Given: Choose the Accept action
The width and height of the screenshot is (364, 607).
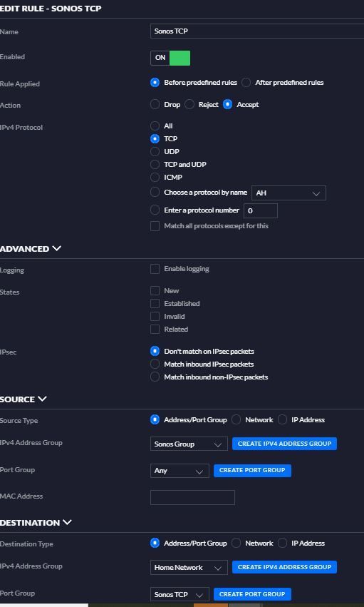Looking at the screenshot, I should (x=228, y=105).
